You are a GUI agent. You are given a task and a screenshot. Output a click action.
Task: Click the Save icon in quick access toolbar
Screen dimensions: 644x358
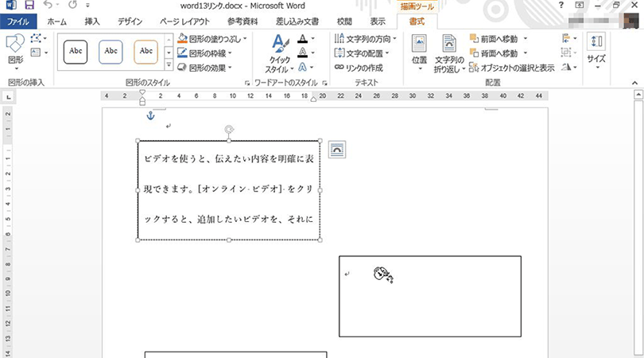(x=29, y=6)
